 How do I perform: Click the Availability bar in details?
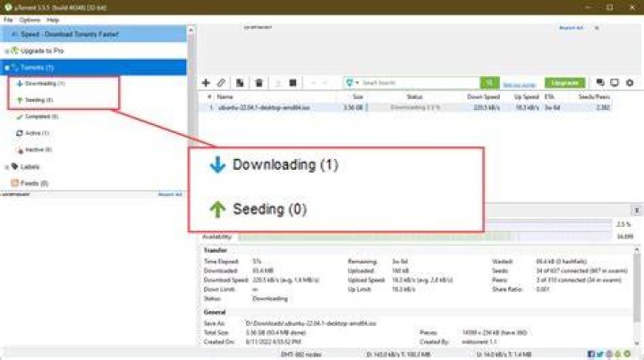pyautogui.click(x=425, y=237)
